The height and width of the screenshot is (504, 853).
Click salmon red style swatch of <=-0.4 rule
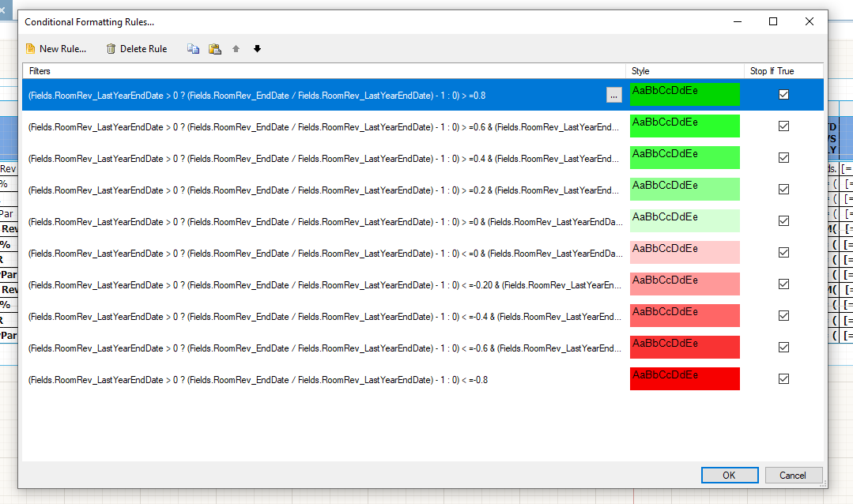click(x=685, y=315)
